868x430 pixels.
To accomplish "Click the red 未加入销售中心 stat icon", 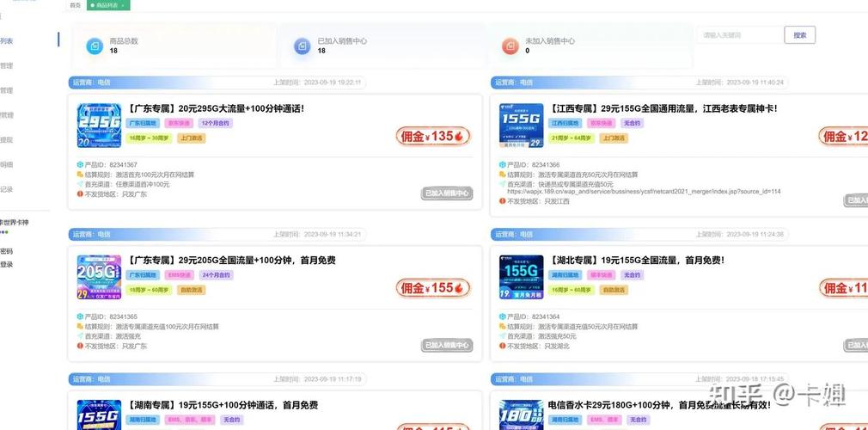I will [x=510, y=46].
